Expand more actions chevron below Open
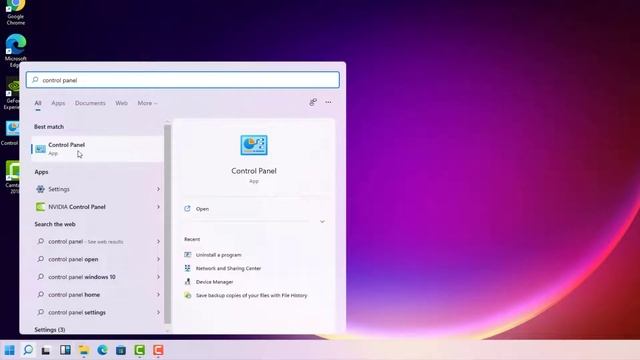This screenshot has height=360, width=640. (x=322, y=222)
